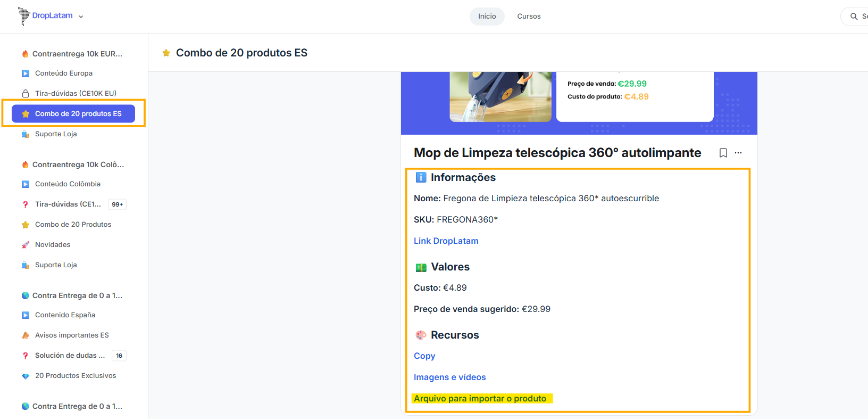
Task: Click the bell icon beside Avisos importantes ES
Action: [x=26, y=335]
